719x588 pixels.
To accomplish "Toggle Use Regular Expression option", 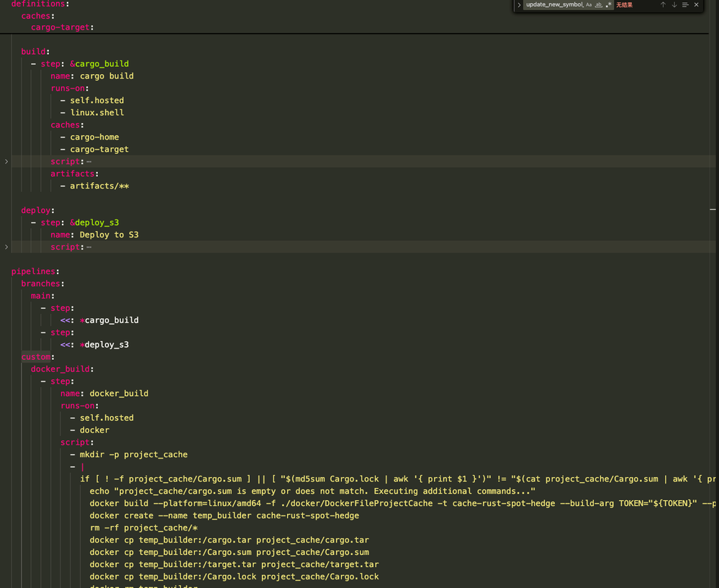I will [x=608, y=5].
